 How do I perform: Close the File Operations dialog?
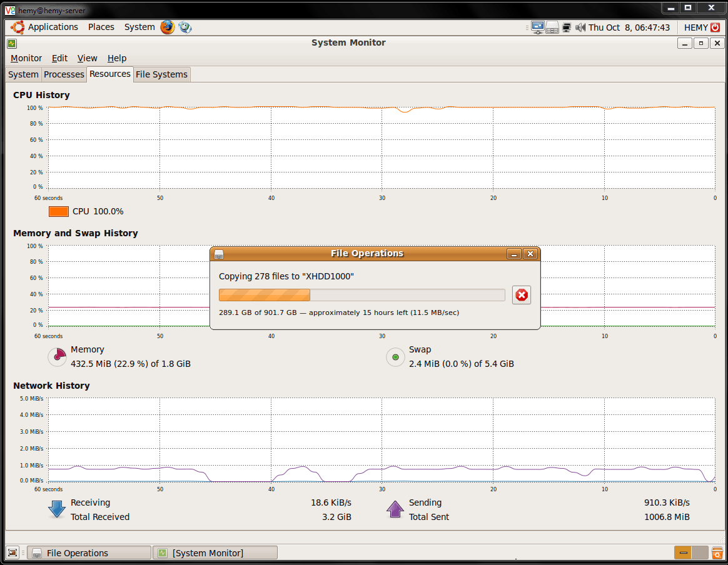pos(530,254)
